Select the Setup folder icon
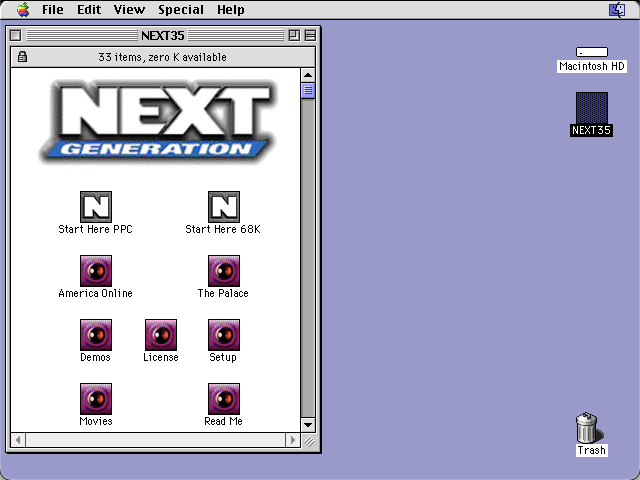Viewport: 640px width, 480px height. pyautogui.click(x=224, y=335)
